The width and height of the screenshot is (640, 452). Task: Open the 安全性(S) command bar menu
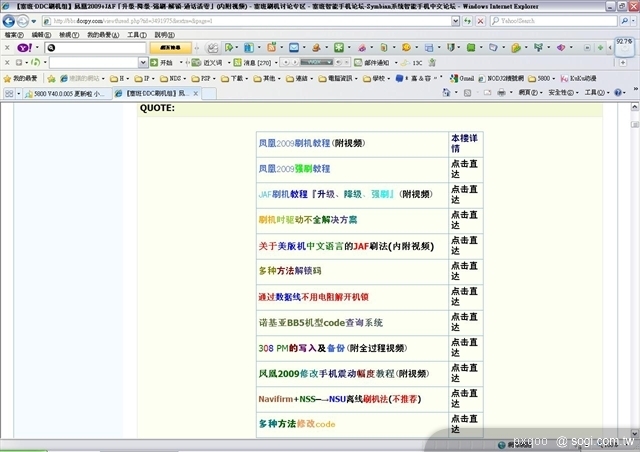click(x=563, y=93)
